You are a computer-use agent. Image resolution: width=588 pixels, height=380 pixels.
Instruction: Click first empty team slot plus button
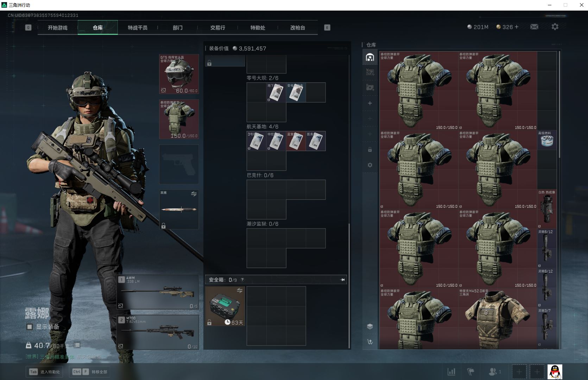519,372
